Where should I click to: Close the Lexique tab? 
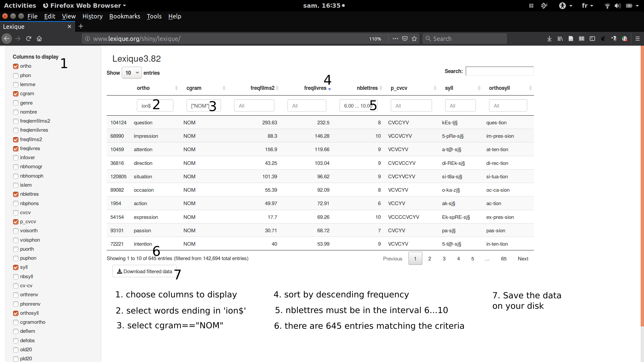pos(69,26)
